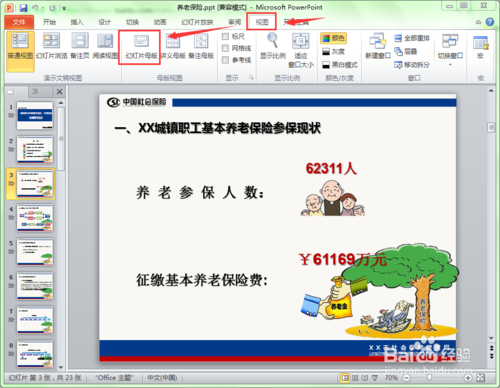Select the View tab (视图)
500x388 pixels.
coord(262,22)
